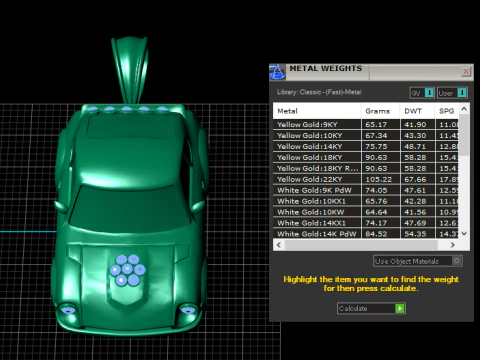This screenshot has height=360, width=480.
Task: Click the table's scroll down arrow
Action: tap(464, 234)
